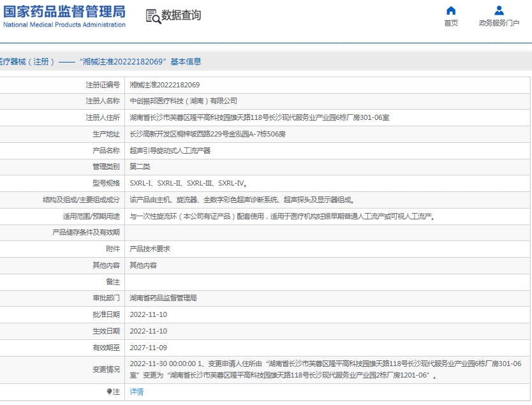Open the 产品技术要求 attachment
The image size is (532, 405).
(x=150, y=249)
